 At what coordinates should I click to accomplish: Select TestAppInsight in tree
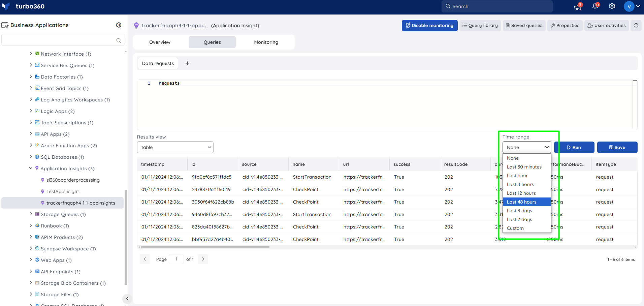click(63, 191)
